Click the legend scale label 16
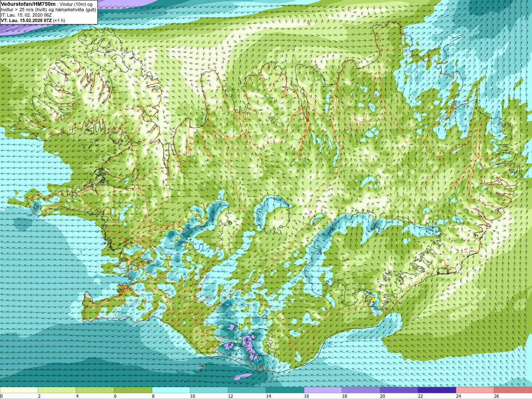Screen dimensions: 532x399 click(x=307, y=396)
